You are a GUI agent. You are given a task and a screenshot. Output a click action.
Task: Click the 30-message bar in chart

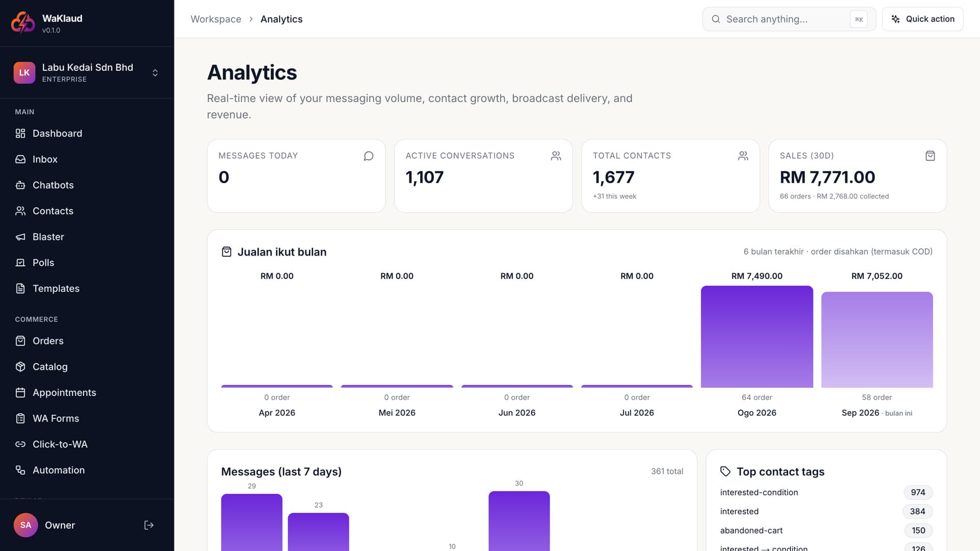coord(519,521)
